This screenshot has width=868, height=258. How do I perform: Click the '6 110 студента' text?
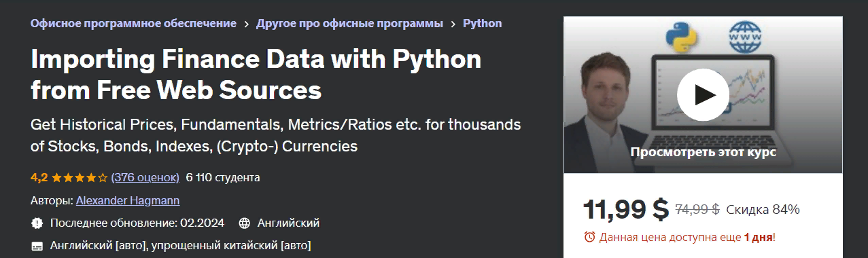point(223,178)
